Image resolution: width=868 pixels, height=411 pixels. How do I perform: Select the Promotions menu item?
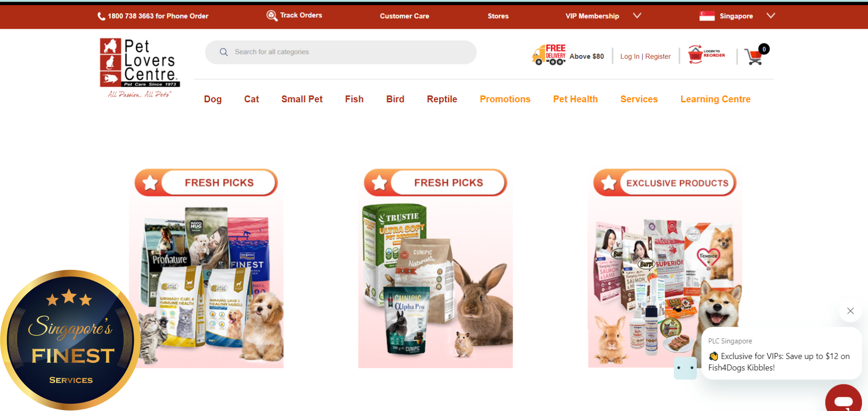(505, 99)
